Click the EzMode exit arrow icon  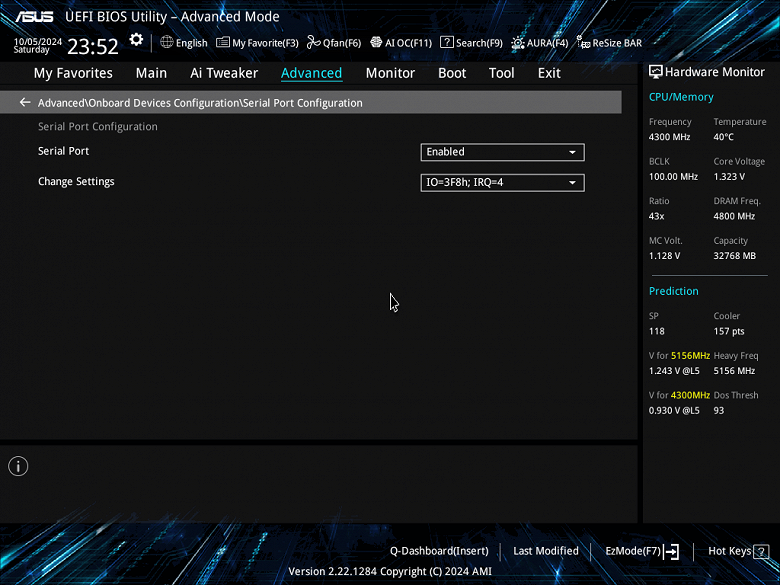click(672, 551)
